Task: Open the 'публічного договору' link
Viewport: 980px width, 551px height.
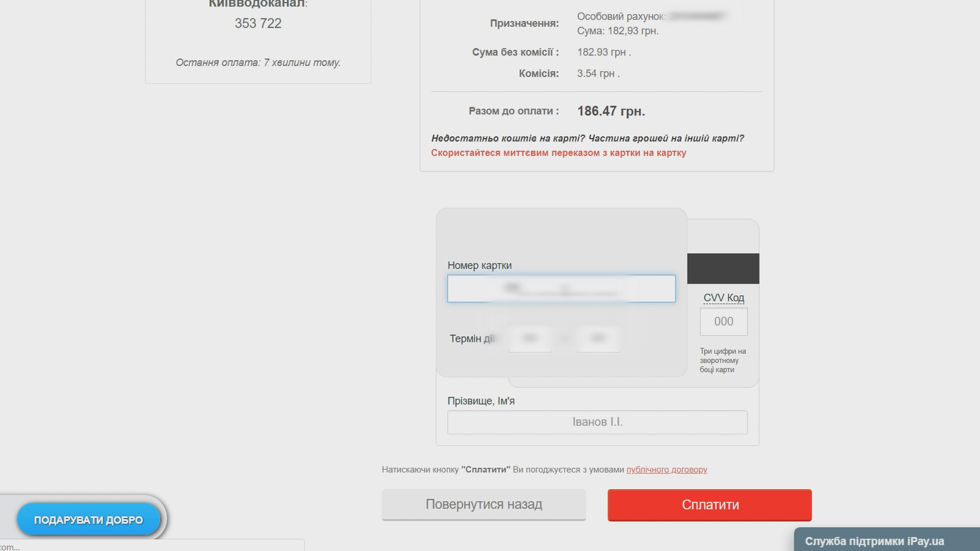Action: point(666,470)
